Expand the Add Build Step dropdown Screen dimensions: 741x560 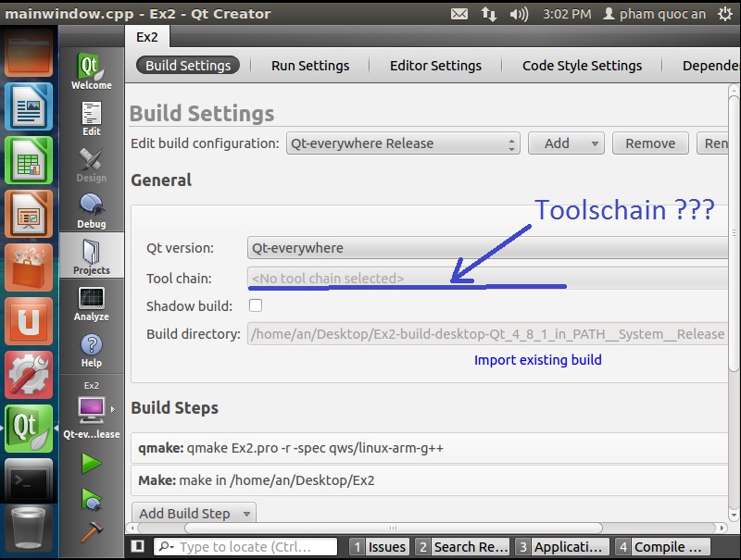click(x=194, y=513)
